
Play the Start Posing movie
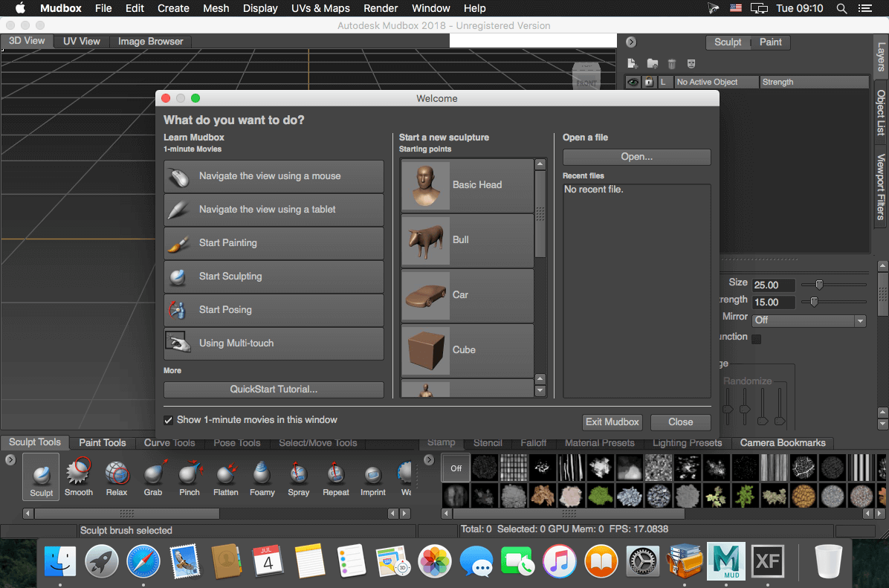click(x=274, y=310)
